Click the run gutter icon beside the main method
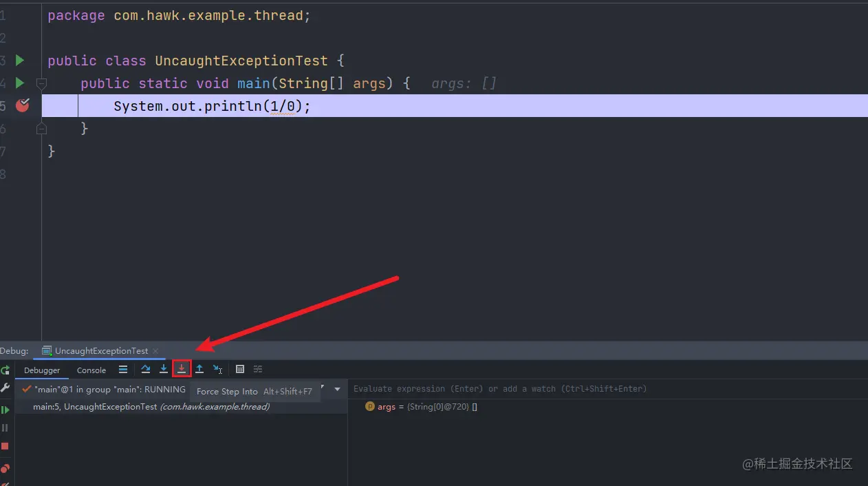This screenshot has width=868, height=486. 20,83
